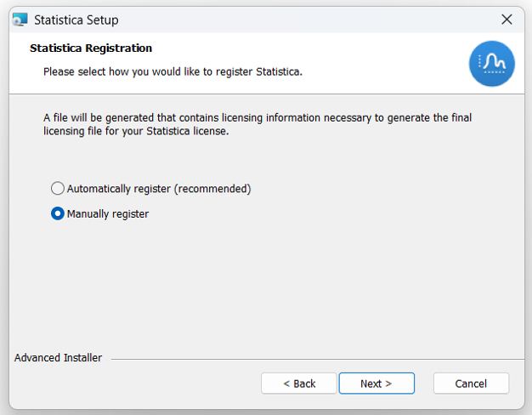Image resolution: width=532 pixels, height=415 pixels.
Task: Close the Statistica Setup dialog
Action: click(x=507, y=20)
